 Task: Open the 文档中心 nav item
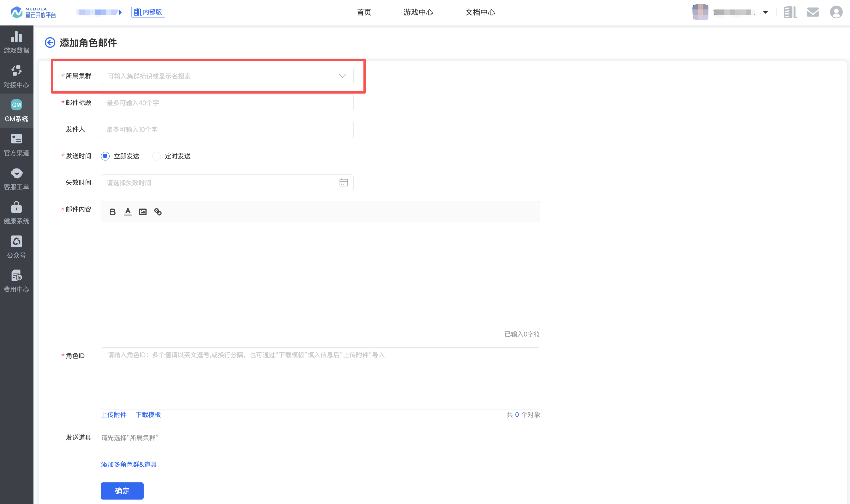[x=480, y=12]
